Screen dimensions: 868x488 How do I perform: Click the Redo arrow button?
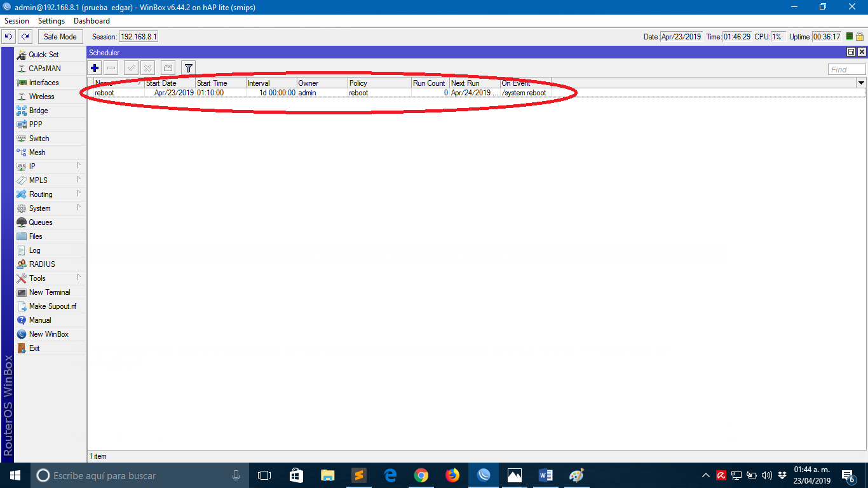25,37
